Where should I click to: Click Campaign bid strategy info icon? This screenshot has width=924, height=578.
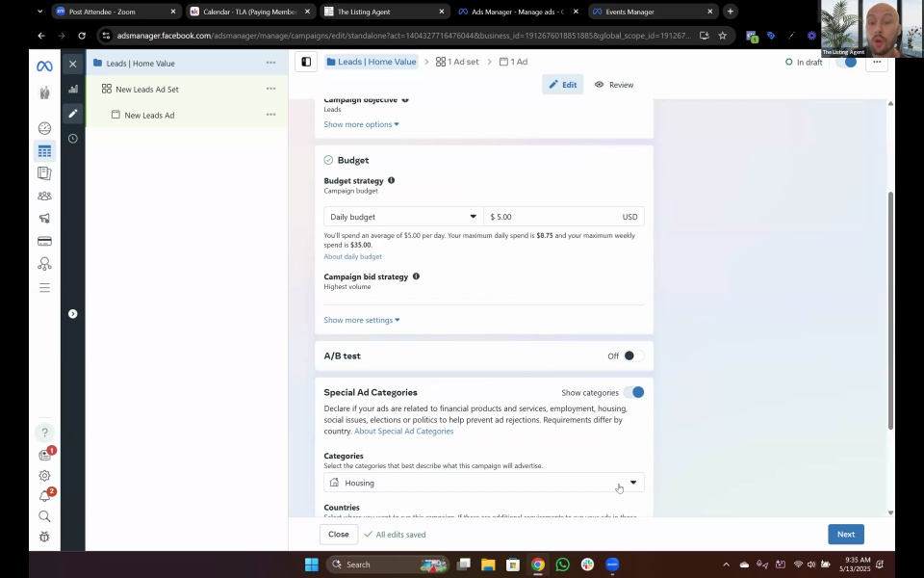pos(416,276)
